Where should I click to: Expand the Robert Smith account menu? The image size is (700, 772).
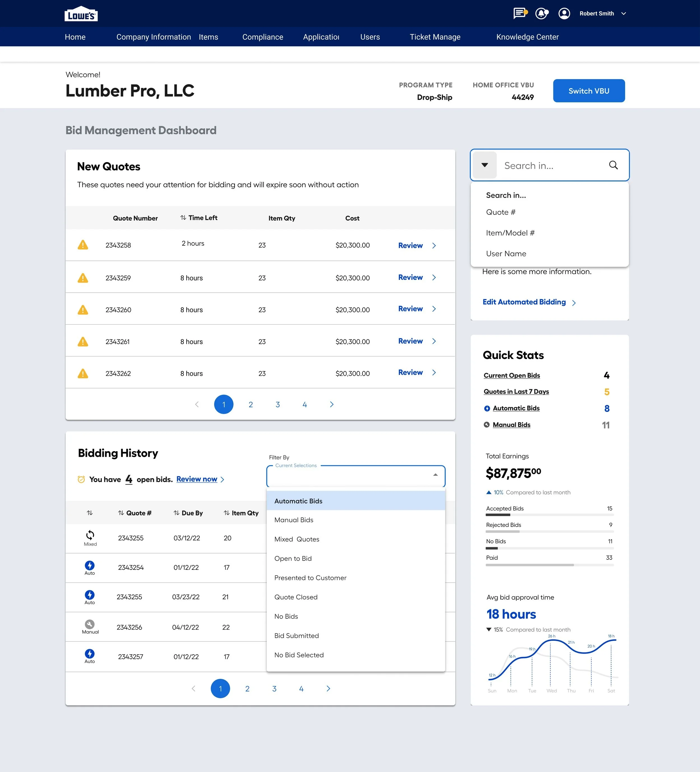point(623,13)
